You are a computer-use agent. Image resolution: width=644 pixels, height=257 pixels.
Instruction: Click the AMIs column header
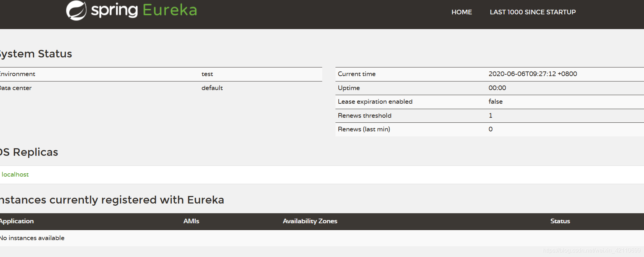[191, 221]
